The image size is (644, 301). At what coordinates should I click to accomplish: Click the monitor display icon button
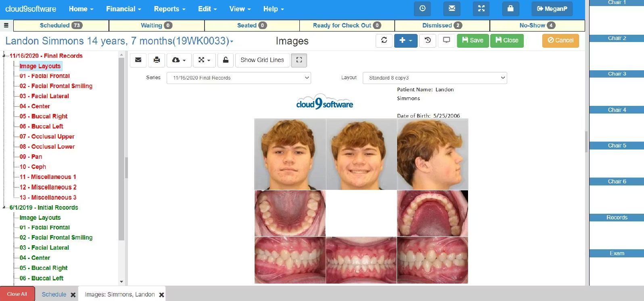[x=447, y=40]
